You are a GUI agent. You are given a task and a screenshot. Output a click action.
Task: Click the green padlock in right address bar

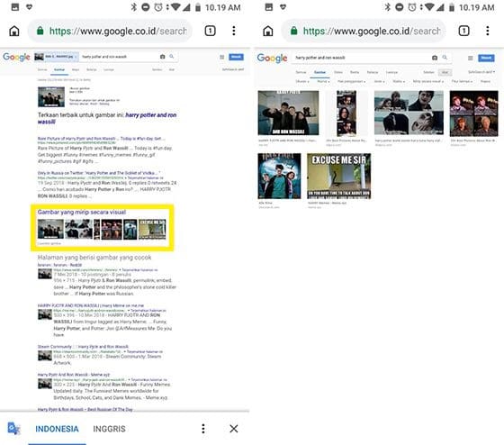293,31
